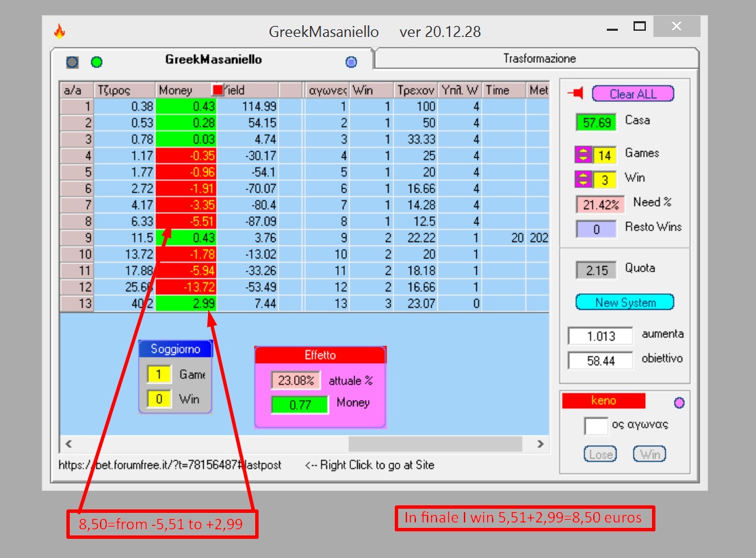Click the Win spinner arrows
The height and width of the screenshot is (558, 756).
pyautogui.click(x=583, y=179)
